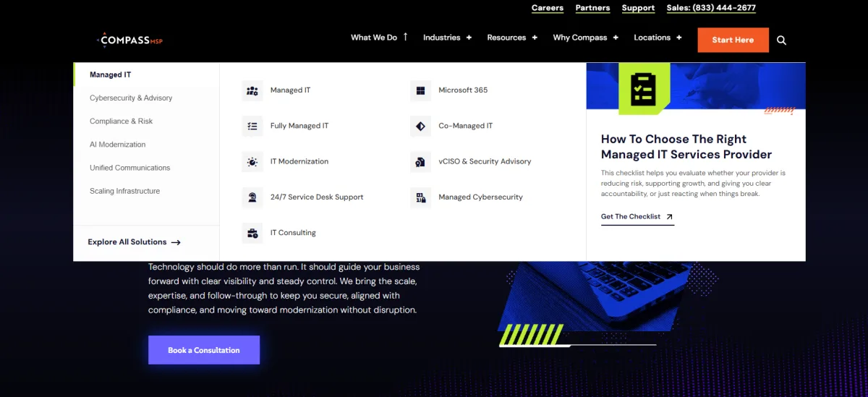The width and height of the screenshot is (868, 397).
Task: Open the Careers link
Action: [x=548, y=8]
